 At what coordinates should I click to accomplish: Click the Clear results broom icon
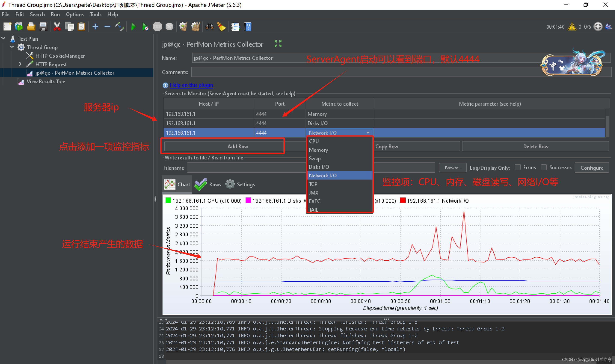pos(183,27)
